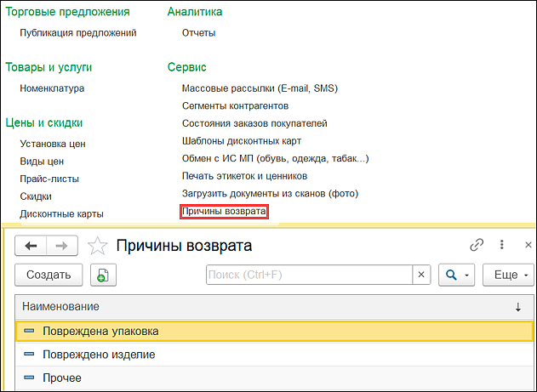Click the Аналитика heading

(x=195, y=12)
